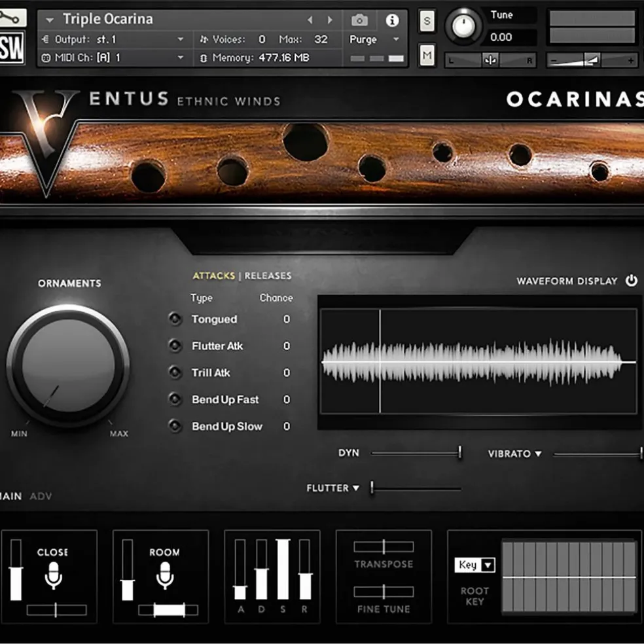Switch to the Releases tab
Image resolution: width=644 pixels, height=644 pixels.
[268, 276]
